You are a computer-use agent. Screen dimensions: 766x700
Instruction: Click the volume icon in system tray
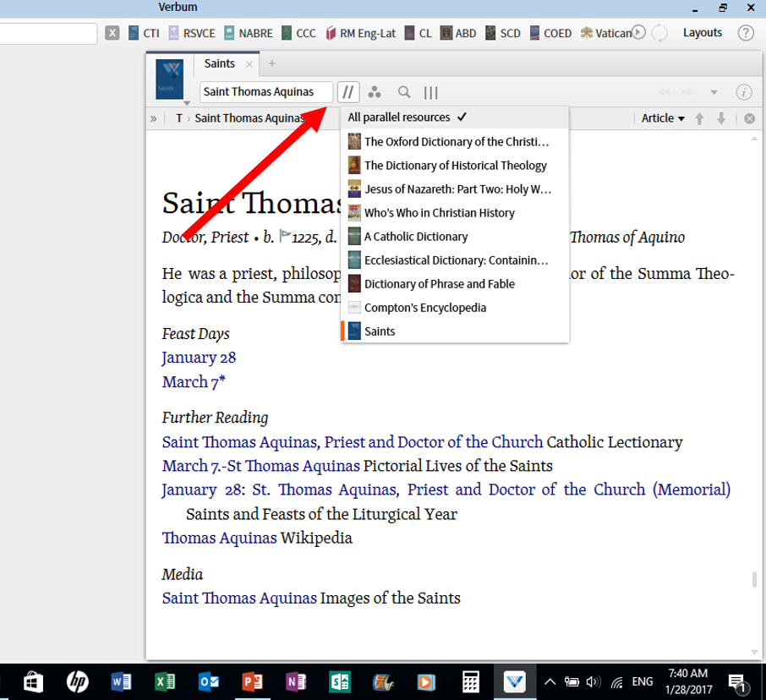593,681
